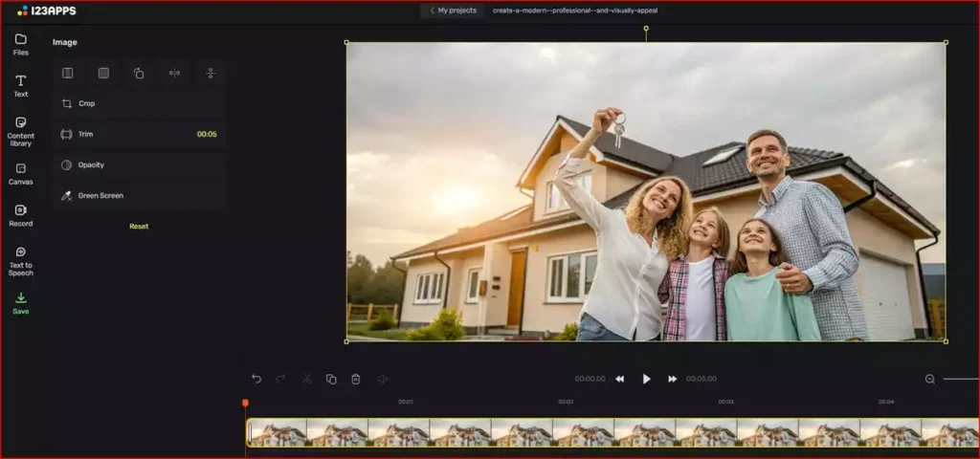This screenshot has width=980, height=459.
Task: Click the bottom-right resize handle of image
Action: [946, 341]
